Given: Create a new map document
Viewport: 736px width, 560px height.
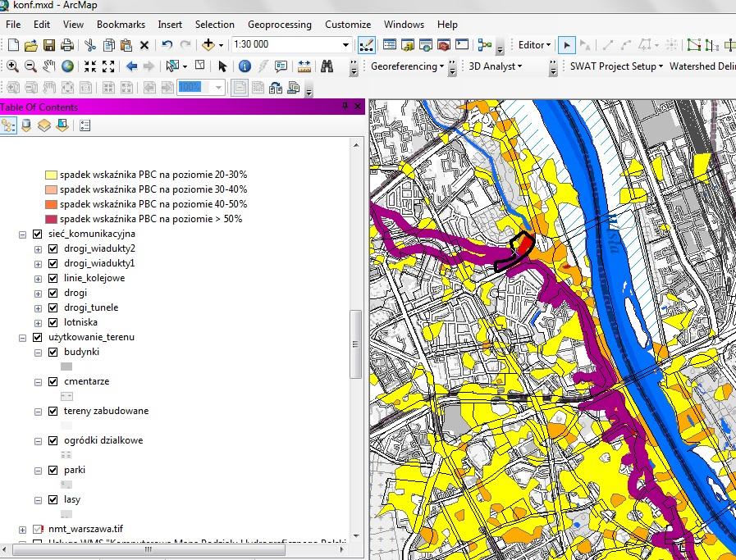Looking at the screenshot, I should [x=14, y=45].
